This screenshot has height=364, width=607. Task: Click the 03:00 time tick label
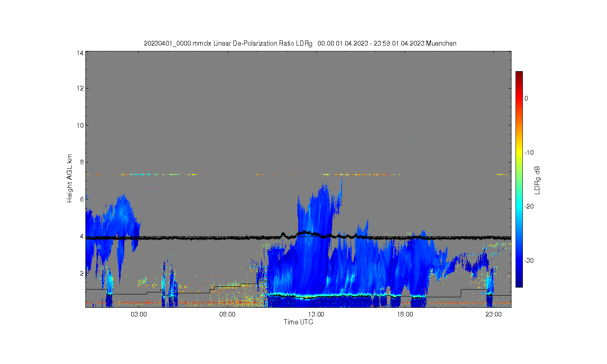[x=139, y=315]
